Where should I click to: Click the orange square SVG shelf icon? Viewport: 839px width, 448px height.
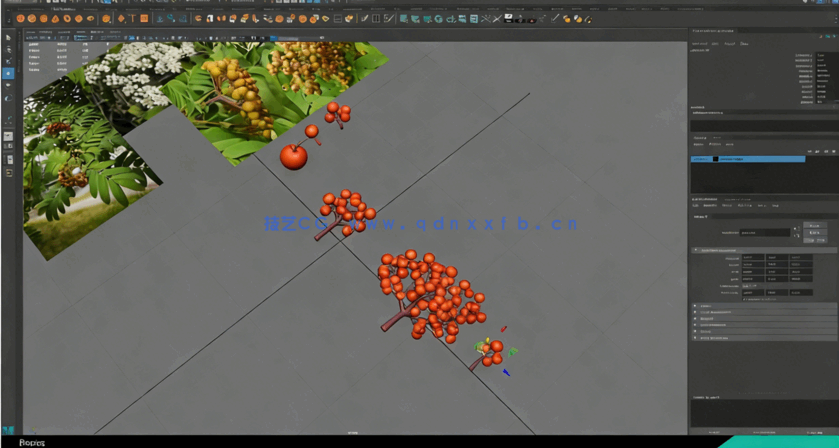(144, 19)
